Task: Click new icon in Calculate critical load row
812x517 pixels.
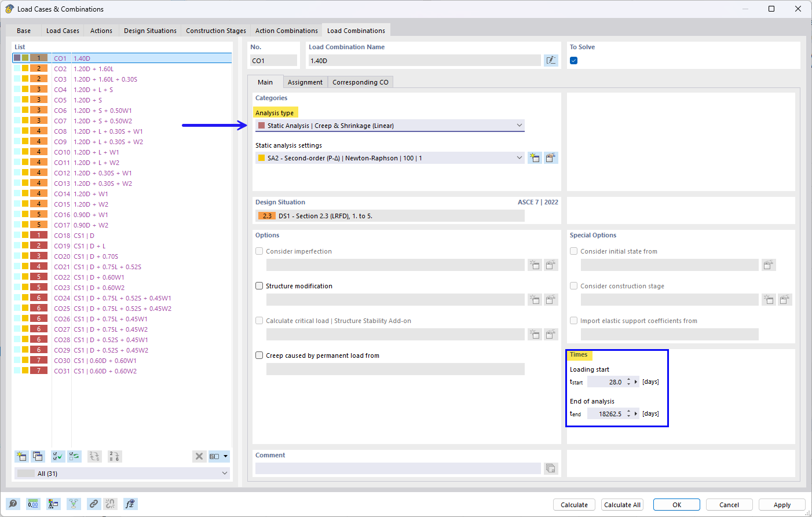Action: pyautogui.click(x=535, y=334)
